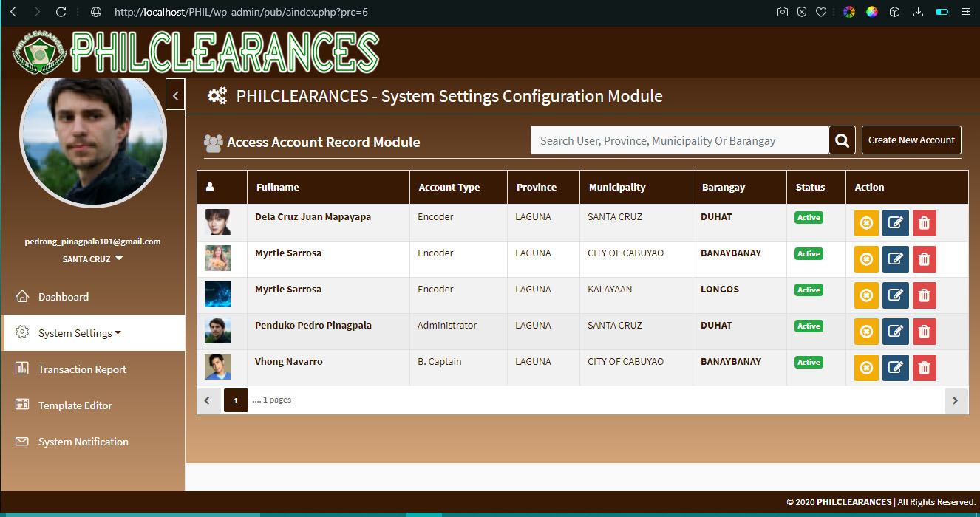Click yellow deactivate icon for Myrtle Sarrosa Longos
This screenshot has height=517, width=980.
pyautogui.click(x=866, y=295)
